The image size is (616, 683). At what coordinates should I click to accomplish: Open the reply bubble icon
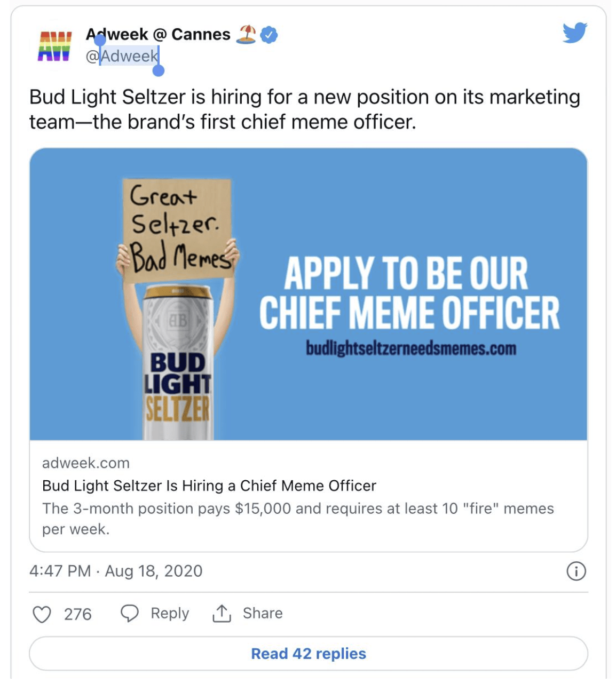tap(130, 614)
